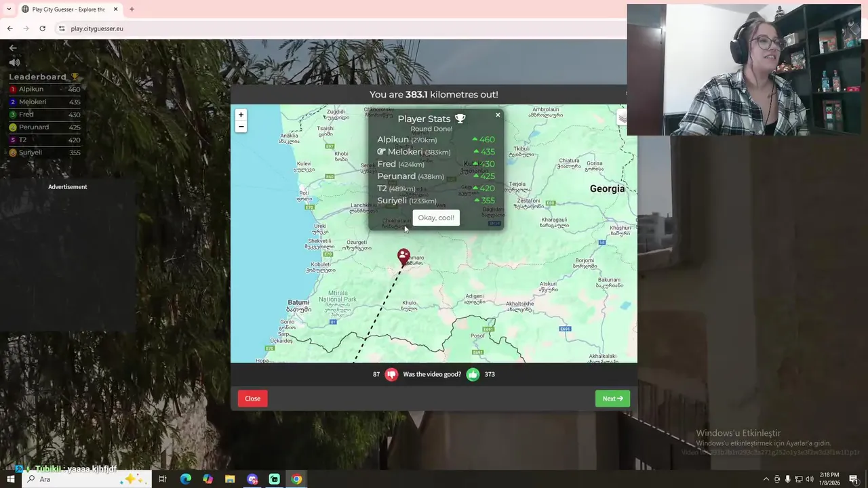
Task: Open the Chrome tab search dropdown
Action: tap(9, 9)
